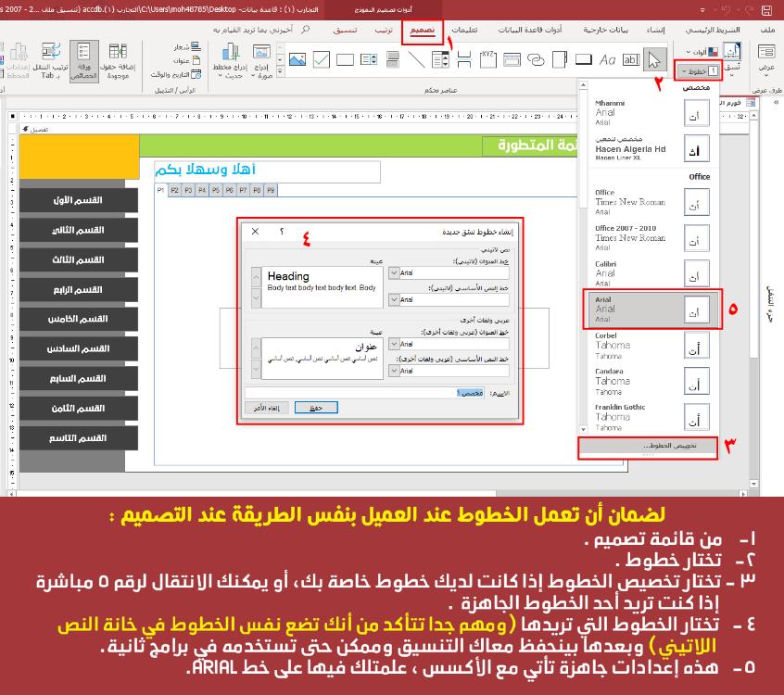
Task: Pick the Option Group (XYZ) control
Action: tap(488, 60)
